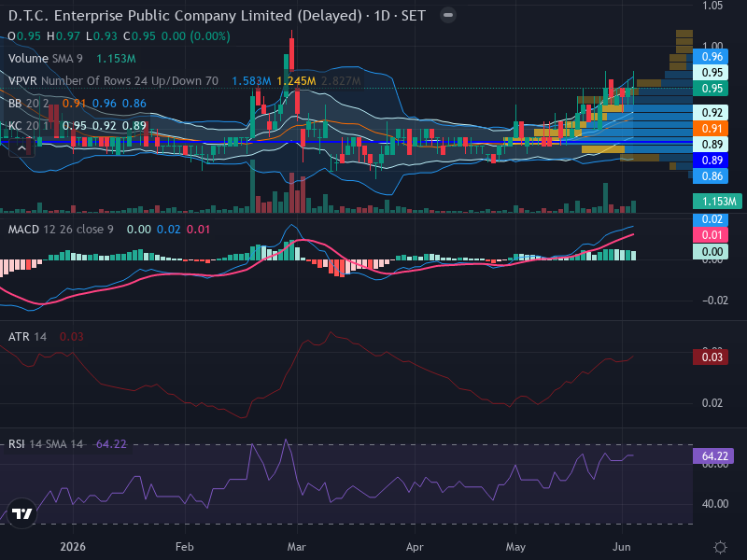Viewport: 747px width, 560px height.
Task: Click the blue horizontal price line
Action: pyautogui.click(x=345, y=142)
